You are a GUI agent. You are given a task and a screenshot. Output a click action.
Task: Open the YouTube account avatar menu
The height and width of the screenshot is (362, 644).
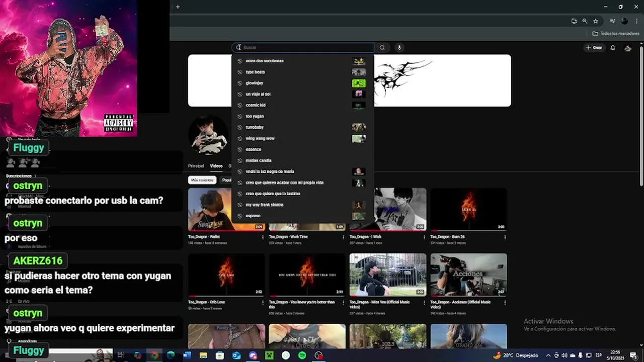point(628,48)
